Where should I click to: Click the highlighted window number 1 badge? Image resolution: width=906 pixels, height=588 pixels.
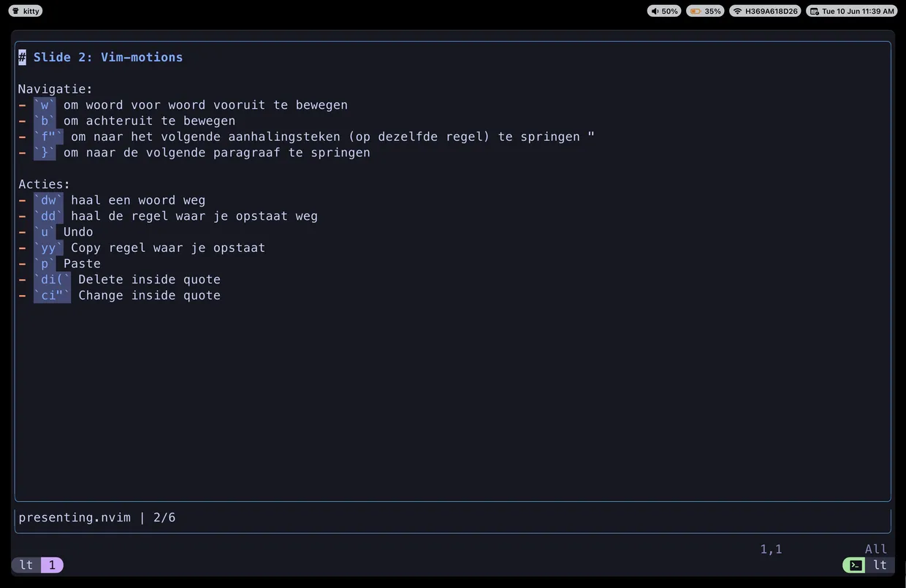click(51, 565)
